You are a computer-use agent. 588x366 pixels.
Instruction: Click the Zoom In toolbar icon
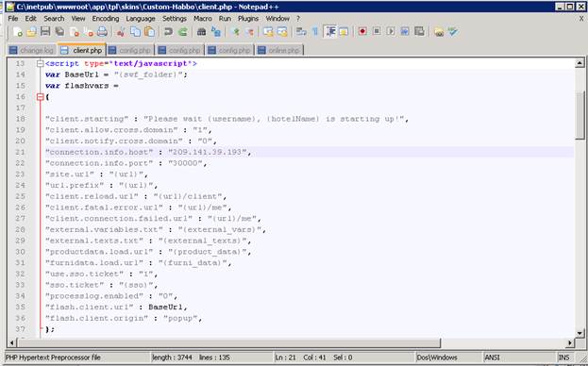click(x=236, y=32)
